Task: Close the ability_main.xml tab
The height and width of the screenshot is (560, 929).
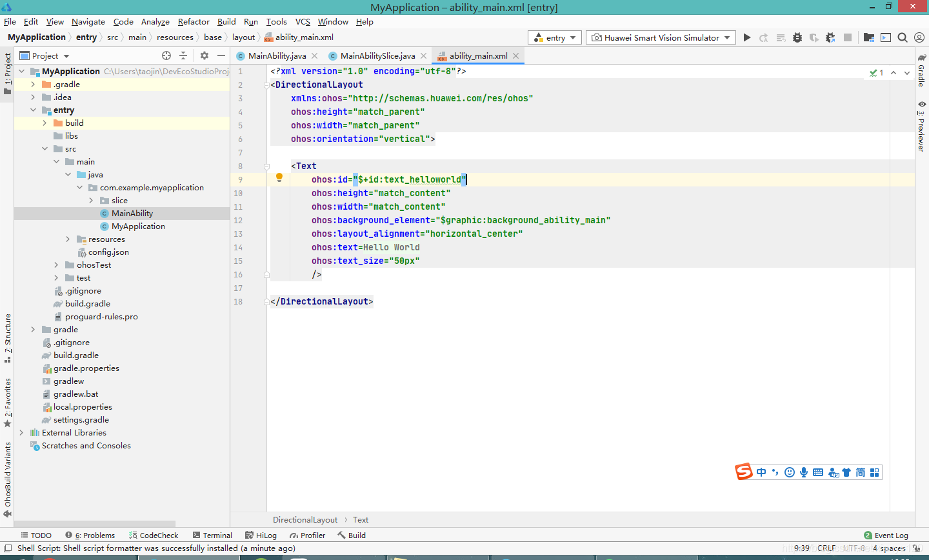Action: (x=516, y=55)
